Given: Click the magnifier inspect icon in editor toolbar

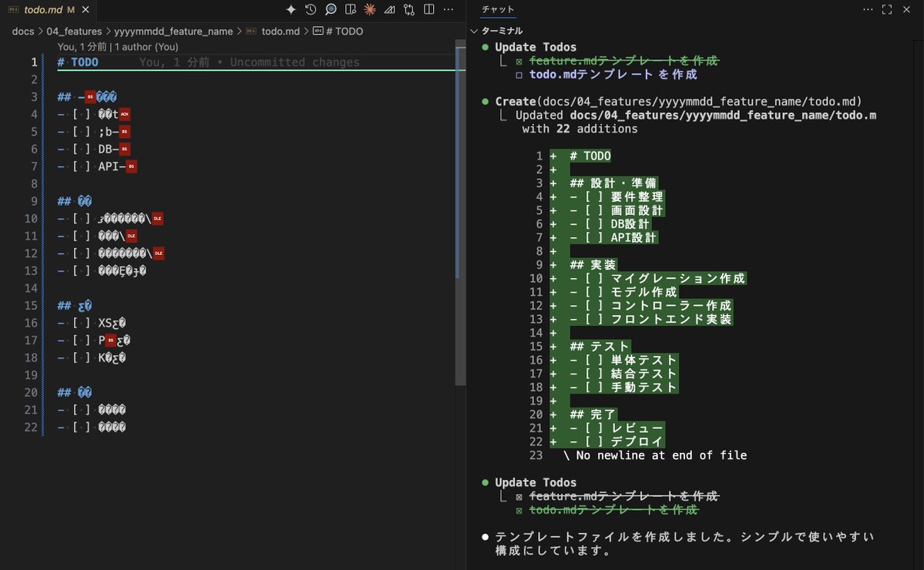Looking at the screenshot, I should [x=331, y=9].
